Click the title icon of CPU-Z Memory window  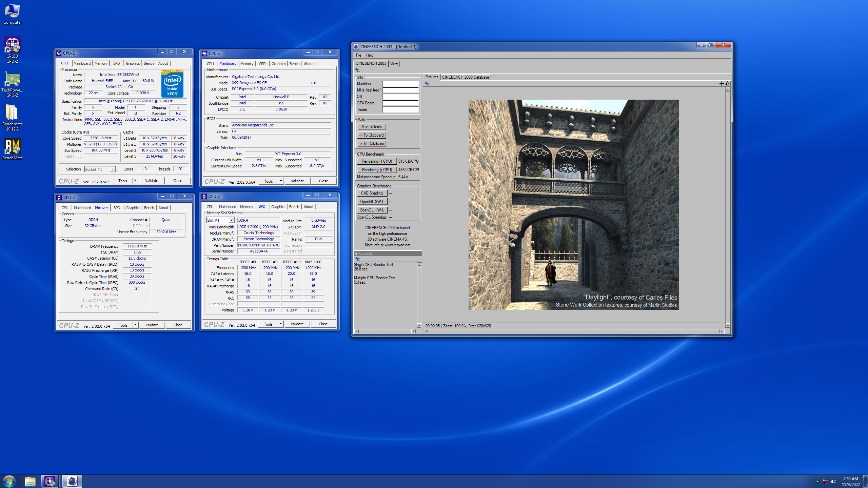tap(59, 198)
